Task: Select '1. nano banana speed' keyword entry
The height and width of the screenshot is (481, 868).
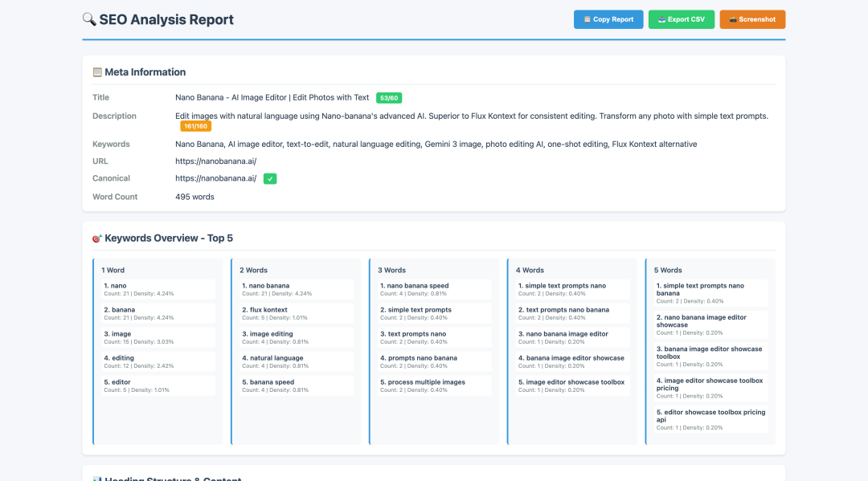Action: coord(435,290)
